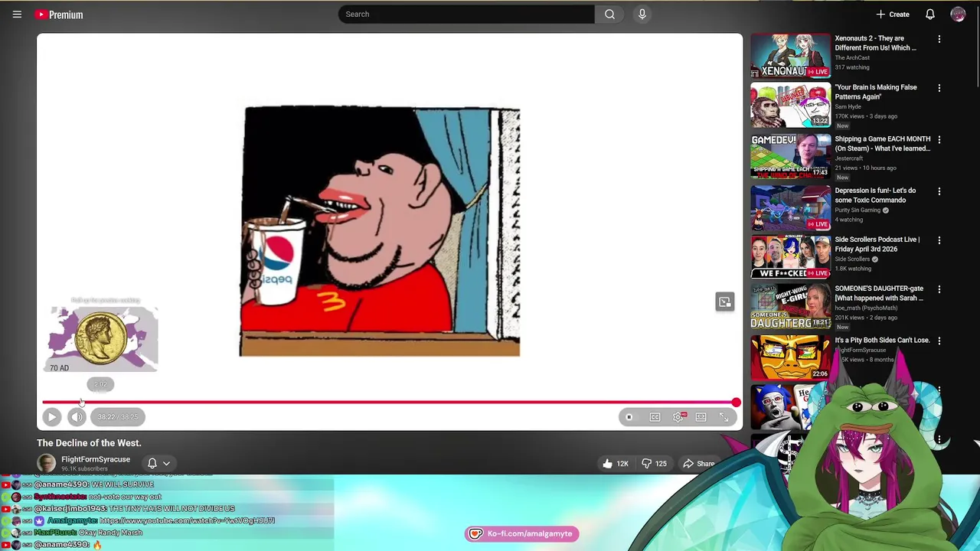Open the player settings gear
980x551 pixels.
(x=678, y=417)
